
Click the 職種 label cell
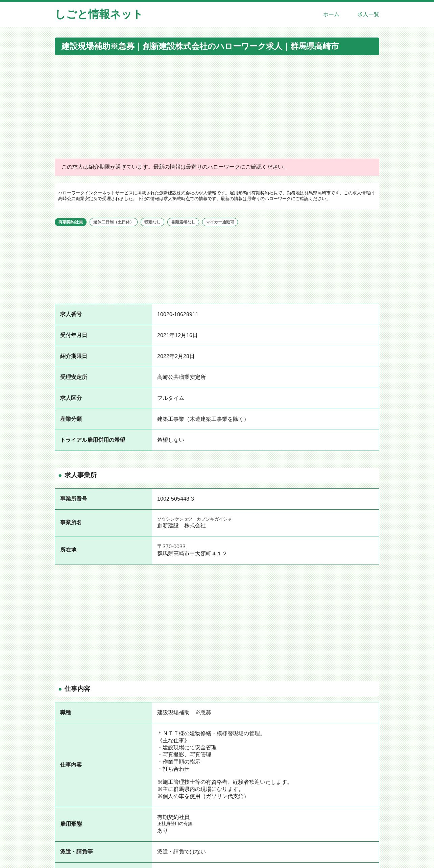point(103,713)
